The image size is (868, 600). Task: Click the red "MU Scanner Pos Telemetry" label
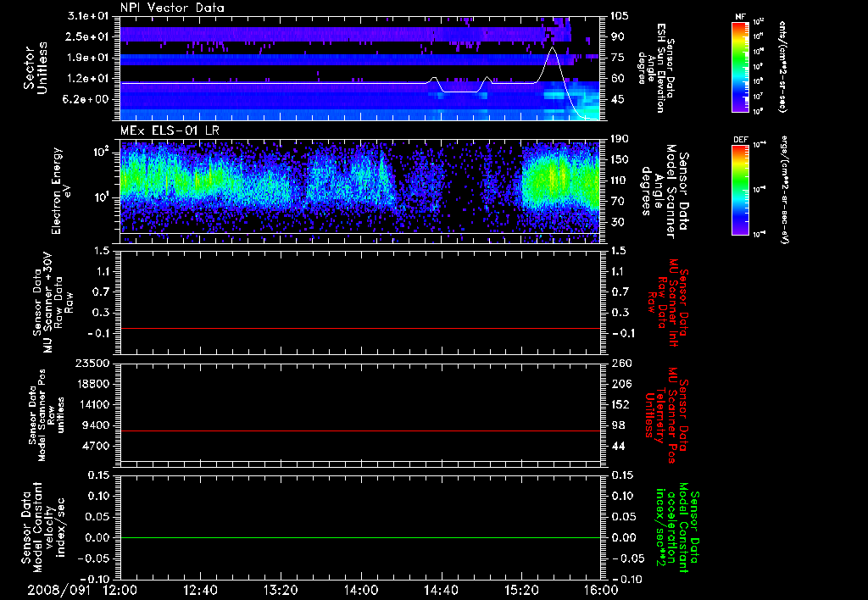666,416
